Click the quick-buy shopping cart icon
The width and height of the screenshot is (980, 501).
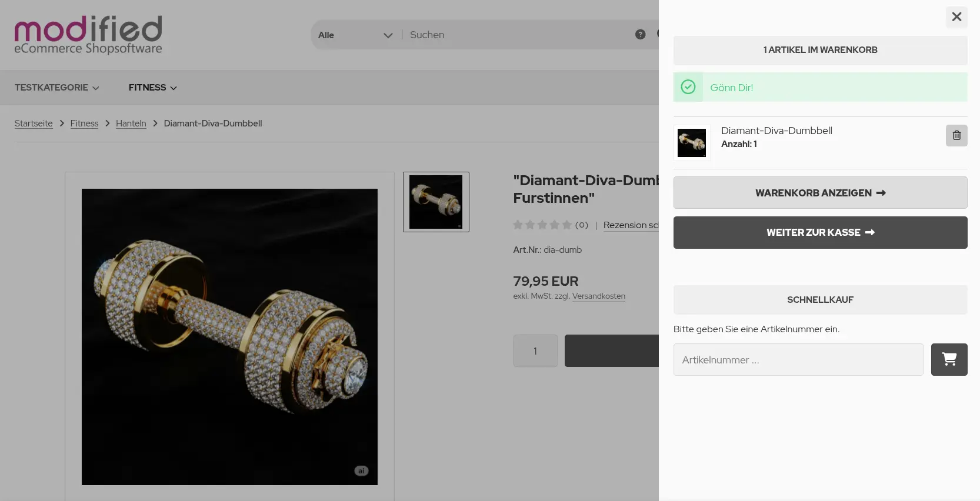949,359
